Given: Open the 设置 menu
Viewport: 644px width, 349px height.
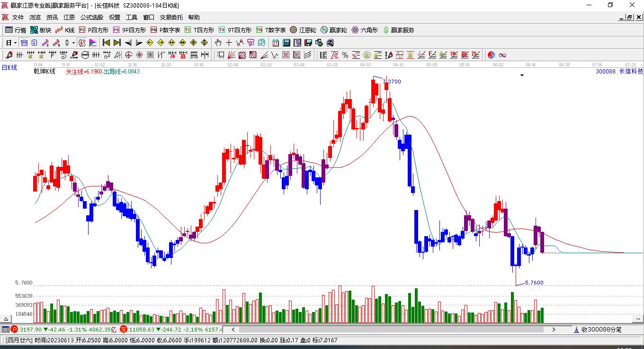Looking at the screenshot, I should click(115, 18).
